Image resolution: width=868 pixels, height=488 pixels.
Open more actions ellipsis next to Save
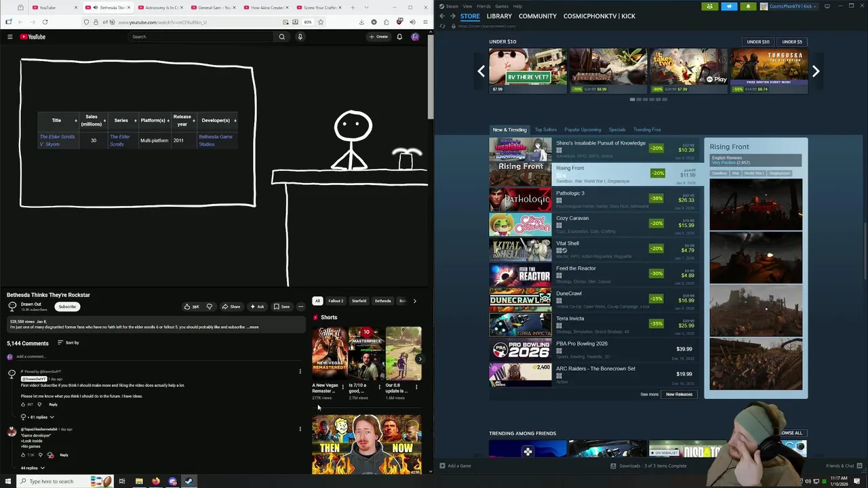coord(300,306)
